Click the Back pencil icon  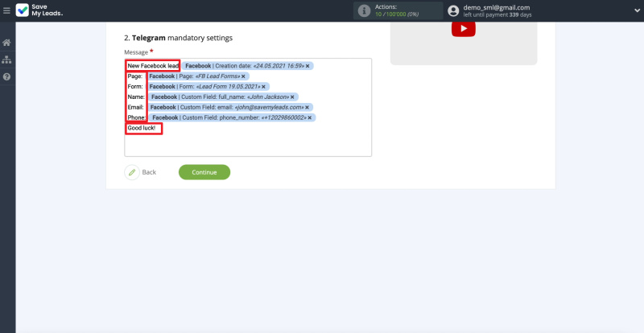(x=132, y=172)
